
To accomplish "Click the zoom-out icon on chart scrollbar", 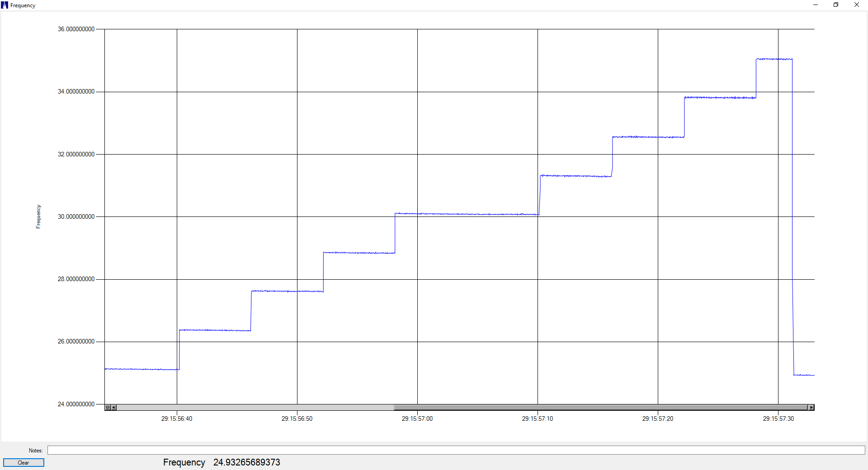I will point(108,408).
